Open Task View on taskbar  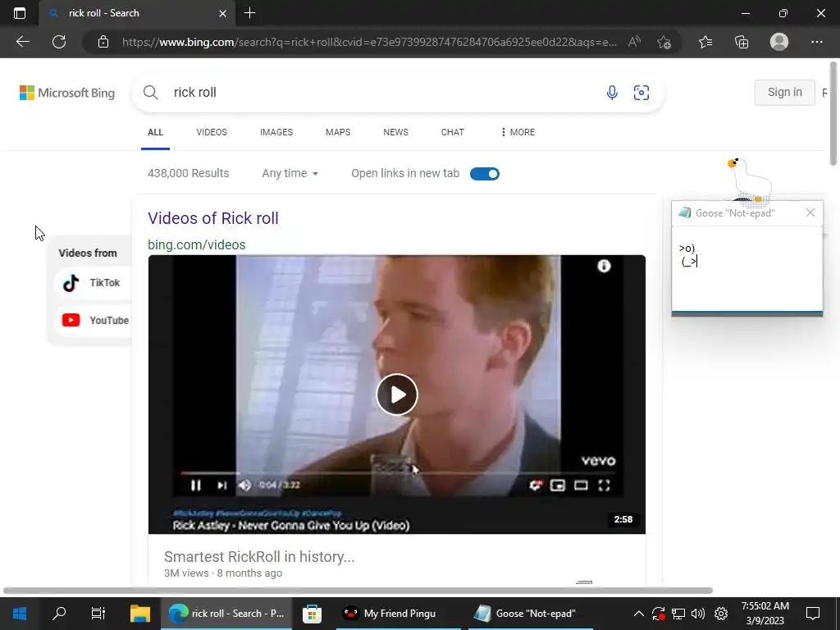point(98,614)
